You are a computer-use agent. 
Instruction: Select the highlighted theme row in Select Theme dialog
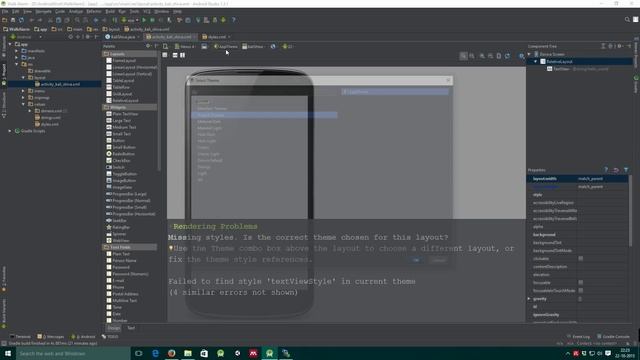[x=264, y=115]
